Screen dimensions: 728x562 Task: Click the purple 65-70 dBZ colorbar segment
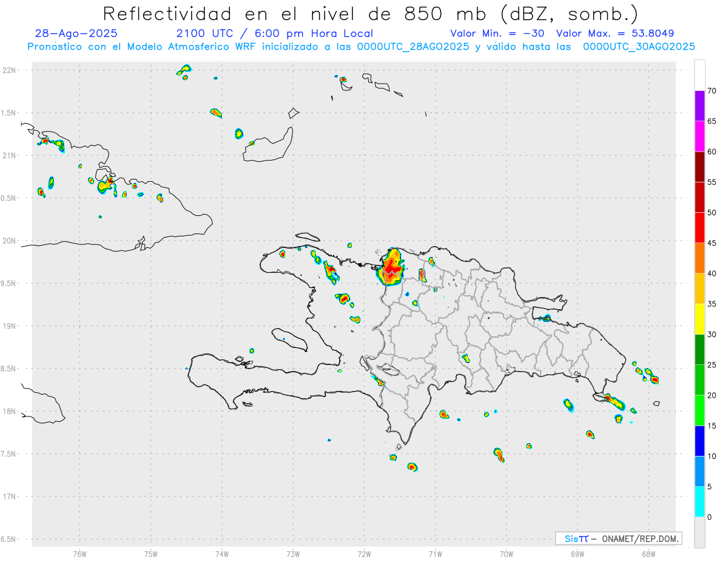coord(699,106)
